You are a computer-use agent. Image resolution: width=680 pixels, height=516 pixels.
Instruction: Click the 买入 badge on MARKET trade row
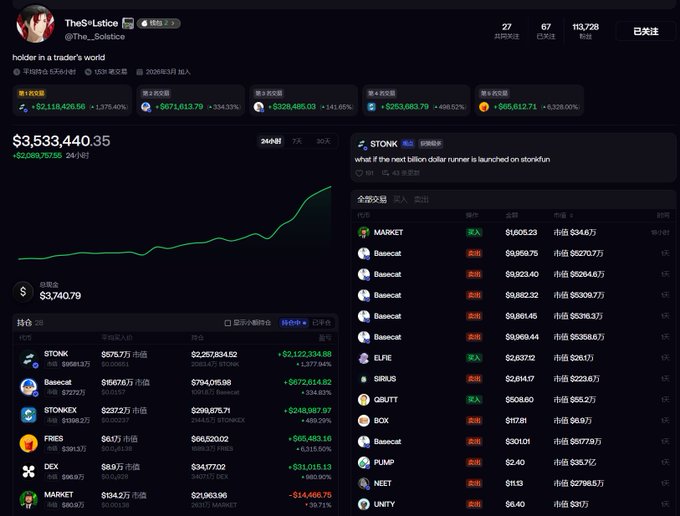(x=474, y=232)
